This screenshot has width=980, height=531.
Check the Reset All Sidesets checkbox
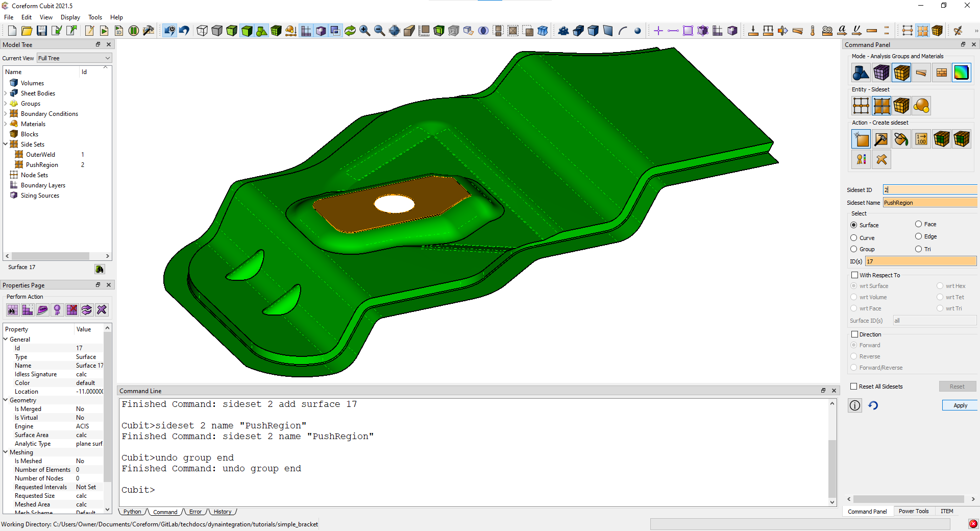[854, 387]
